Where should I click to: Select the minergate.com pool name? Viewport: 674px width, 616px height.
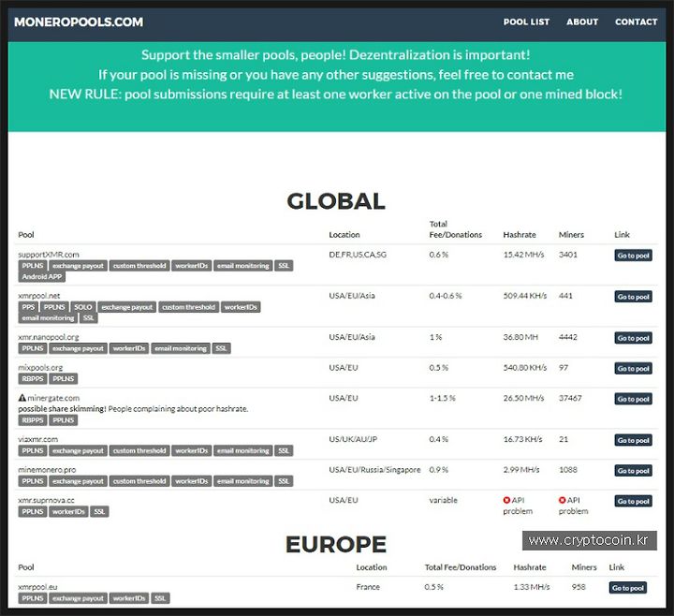53,398
